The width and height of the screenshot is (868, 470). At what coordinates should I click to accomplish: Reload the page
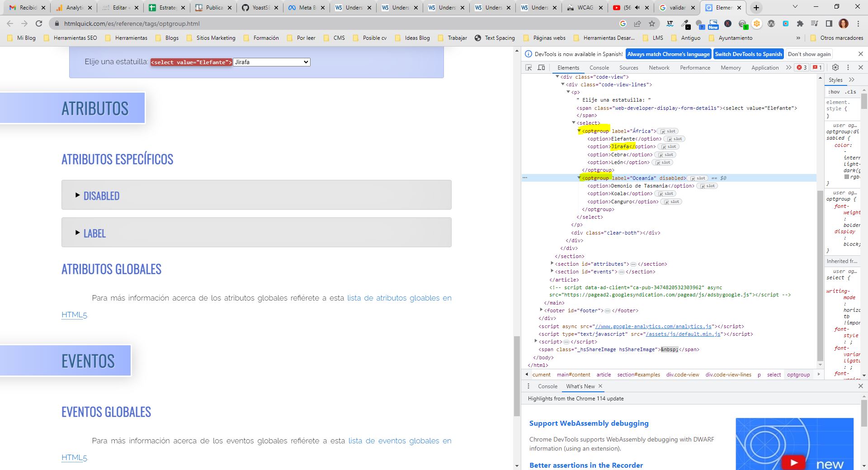click(39, 23)
